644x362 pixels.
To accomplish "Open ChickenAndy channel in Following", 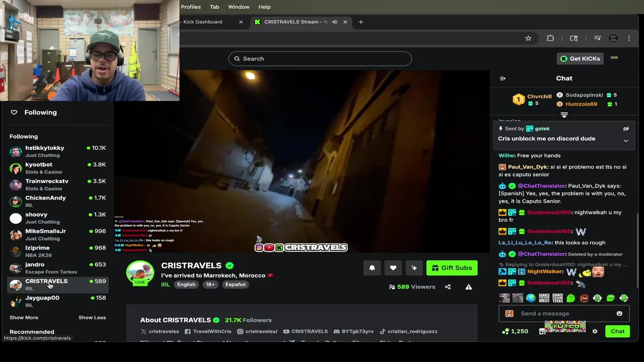I will [58, 201].
